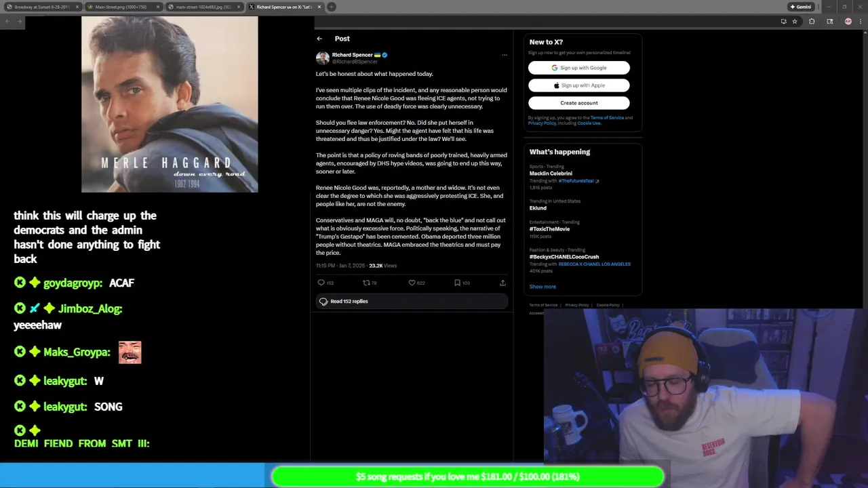Image resolution: width=868 pixels, height=488 pixels.
Task: Open the Macklin Celebrini trending topic
Action: [551, 174]
